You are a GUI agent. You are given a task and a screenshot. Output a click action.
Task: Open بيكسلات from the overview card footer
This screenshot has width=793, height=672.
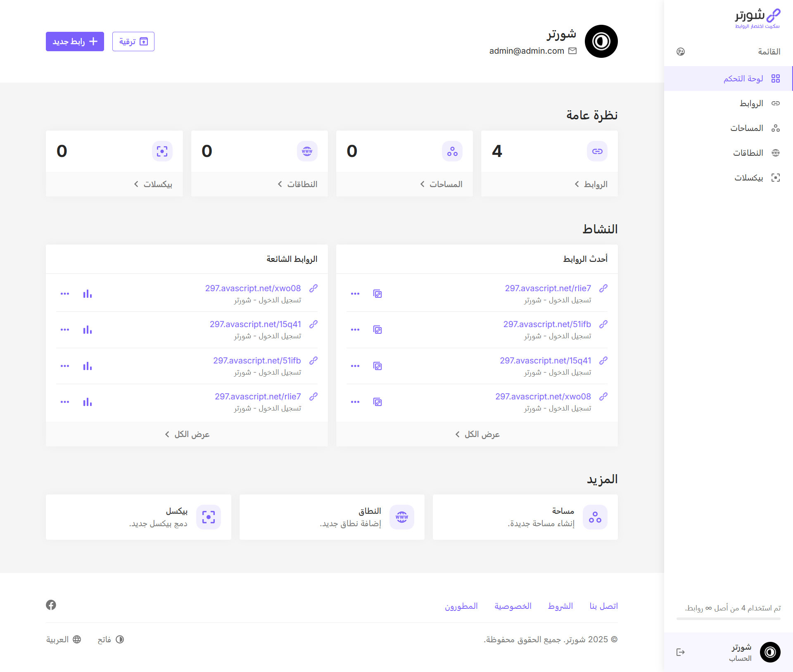click(x=153, y=184)
